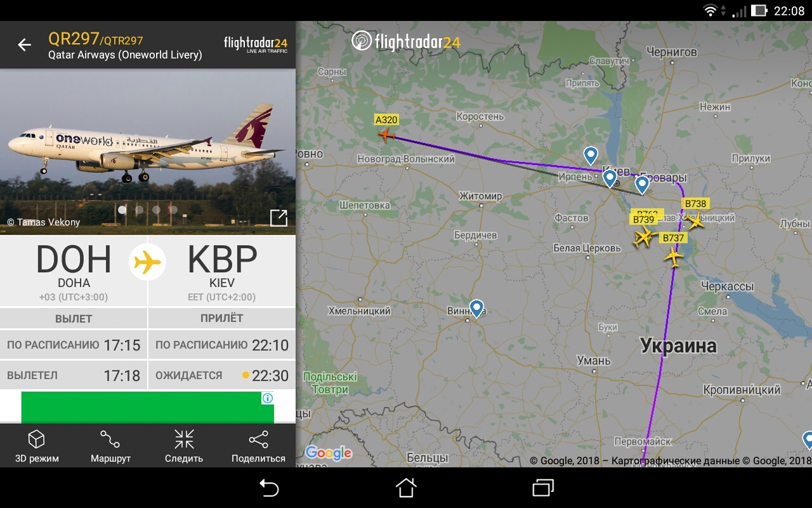Screen dimensions: 812x508
Task: Tap the airport pin near Ирпень
Action: coord(591,156)
